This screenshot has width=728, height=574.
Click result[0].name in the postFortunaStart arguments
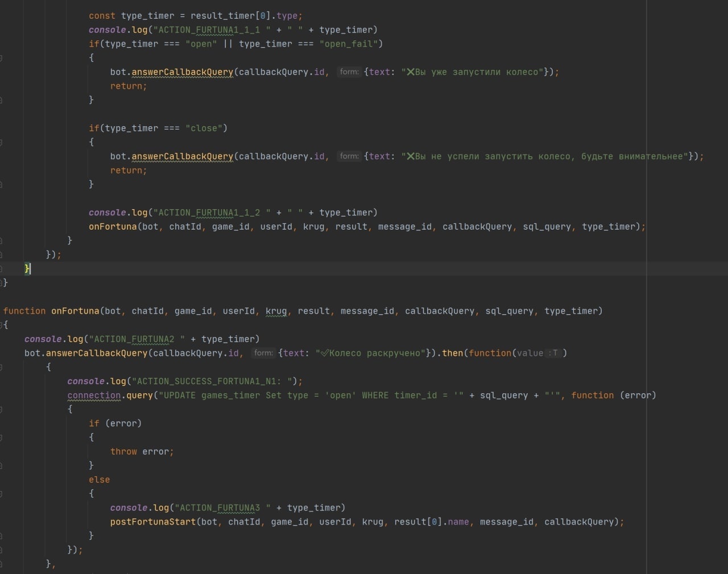point(432,522)
